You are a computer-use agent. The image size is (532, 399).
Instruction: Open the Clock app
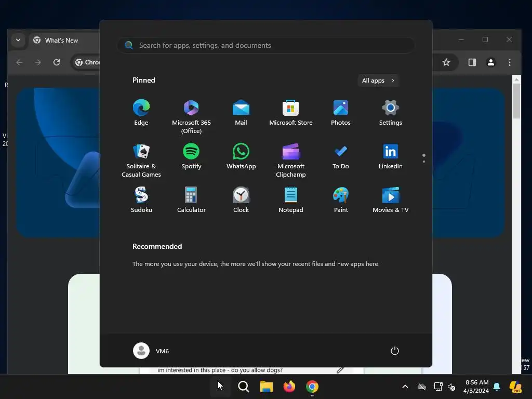pos(241,200)
